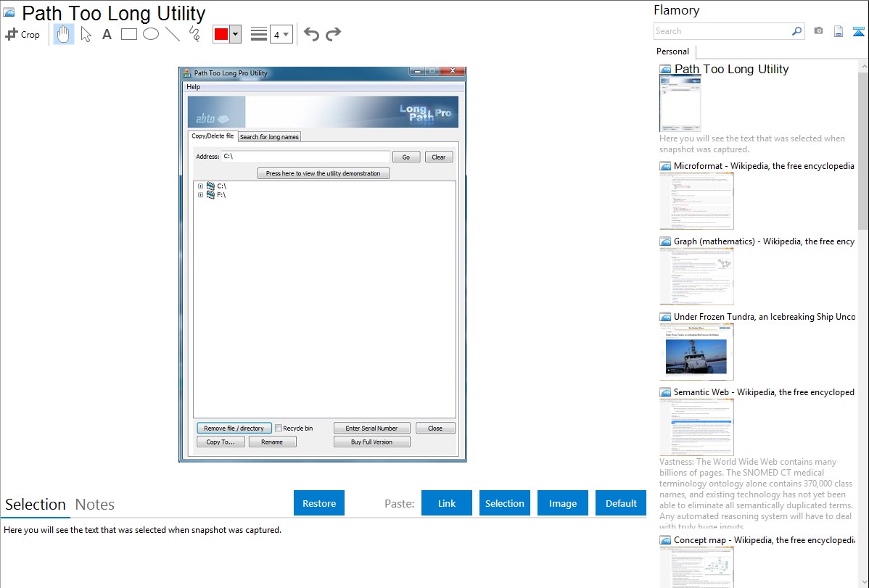Click Flamory icon beside page title
Screen dimensions: 869x588
click(x=9, y=12)
